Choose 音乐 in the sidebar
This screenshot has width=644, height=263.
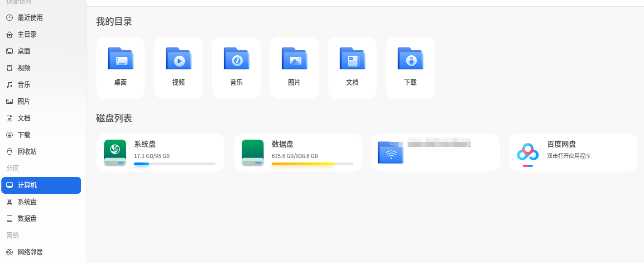pos(41,85)
